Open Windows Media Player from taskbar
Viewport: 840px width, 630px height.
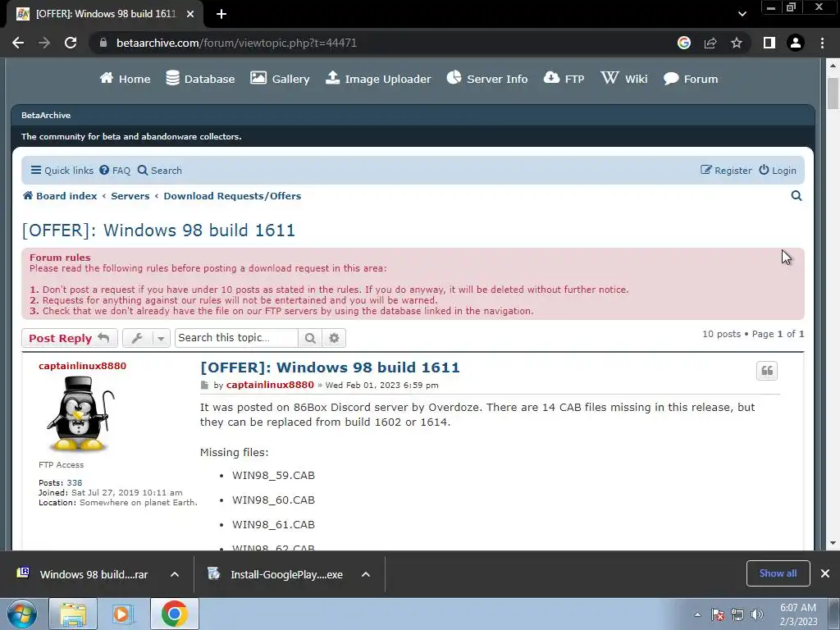pos(123,614)
